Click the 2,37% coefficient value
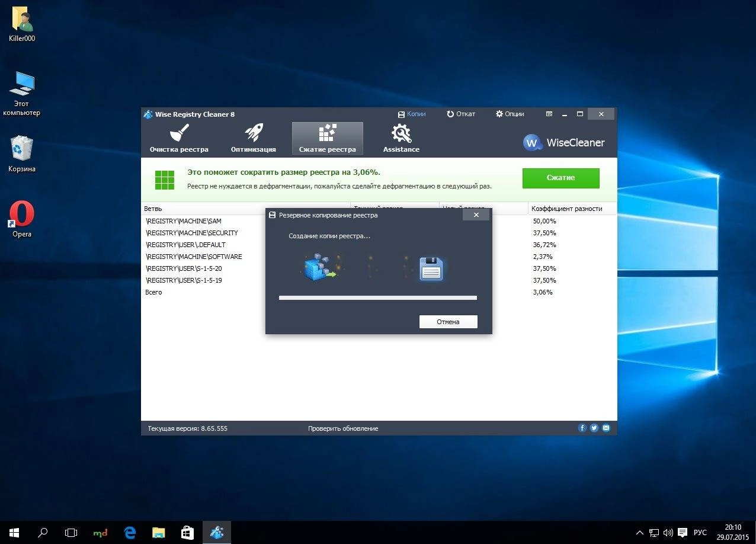This screenshot has width=756, height=544. 543,257
